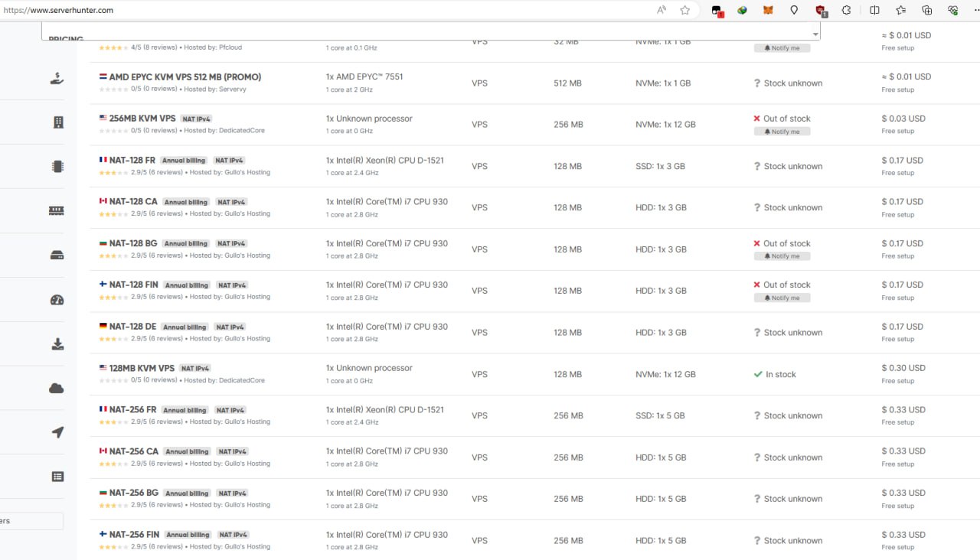
Task: Click Notify me for NAT-128 FIN
Action: click(x=782, y=298)
